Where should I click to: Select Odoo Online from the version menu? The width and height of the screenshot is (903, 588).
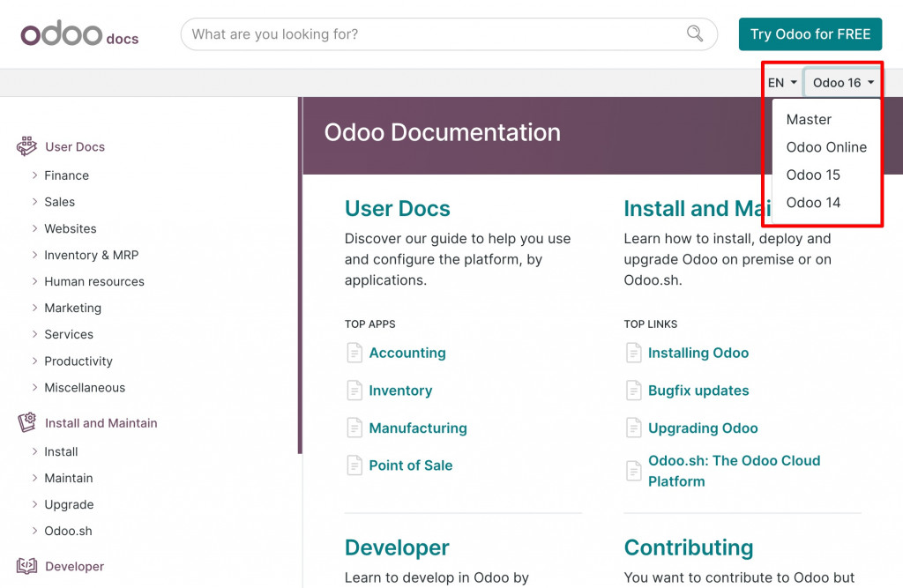(826, 147)
